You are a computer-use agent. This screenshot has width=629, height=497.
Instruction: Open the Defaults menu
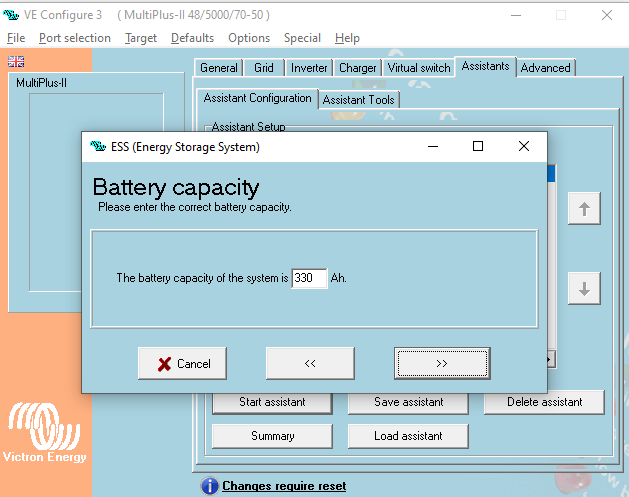pos(192,38)
